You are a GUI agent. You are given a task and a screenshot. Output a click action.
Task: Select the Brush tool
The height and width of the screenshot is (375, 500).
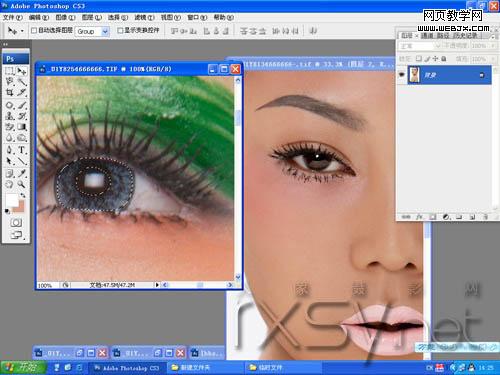coord(22,105)
